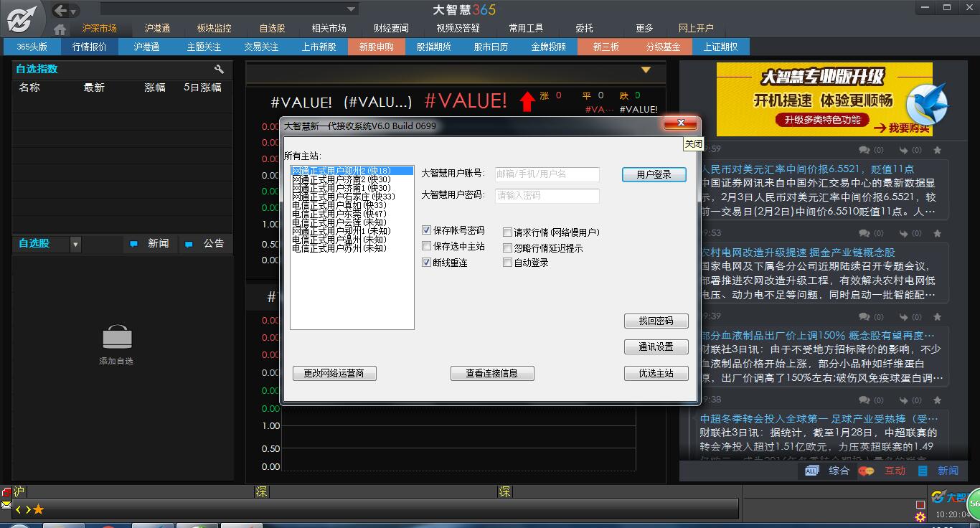Click the blue chat icon beside 新闻
Viewport: 980px width, 528px height.
tap(133, 245)
